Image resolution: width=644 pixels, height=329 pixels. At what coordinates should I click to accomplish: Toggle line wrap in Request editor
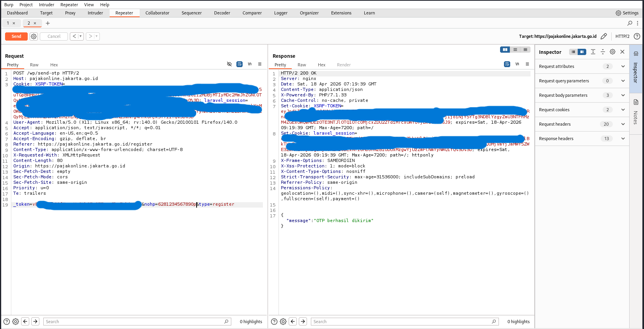[240, 64]
